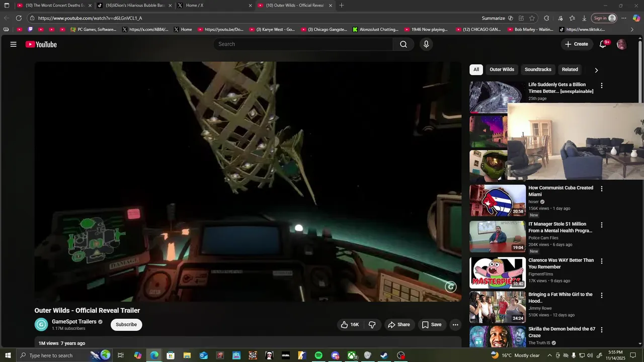Add this page to favorites star

pyautogui.click(x=532, y=18)
